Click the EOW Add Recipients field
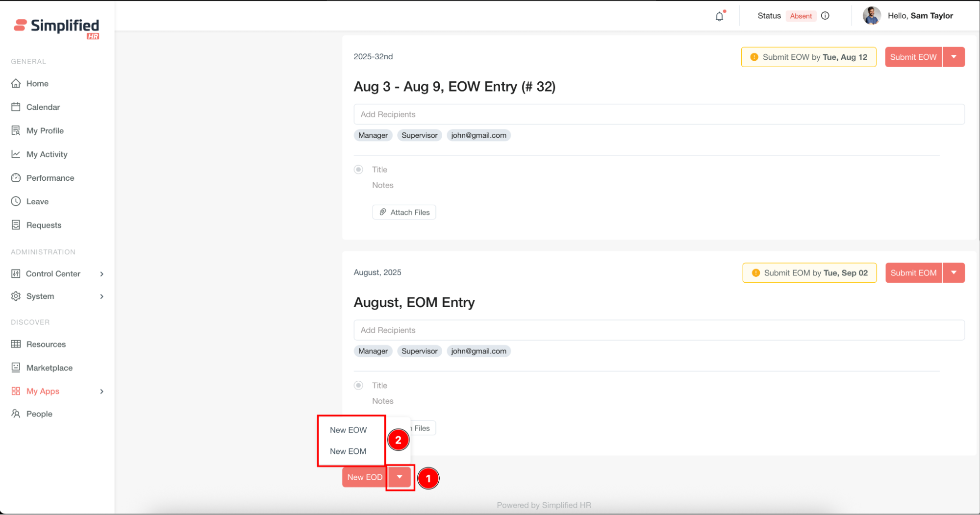Viewport: 980px width, 515px height. [659, 114]
